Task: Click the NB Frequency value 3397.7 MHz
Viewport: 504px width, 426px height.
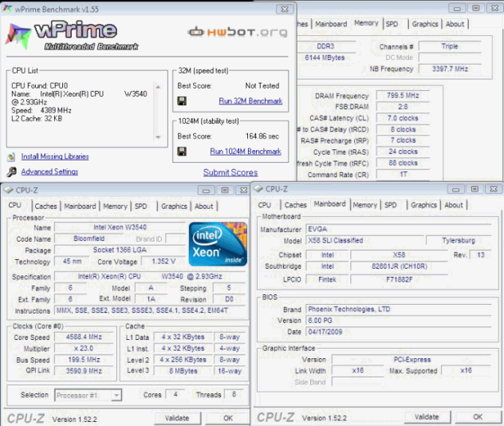Action: pyautogui.click(x=450, y=69)
